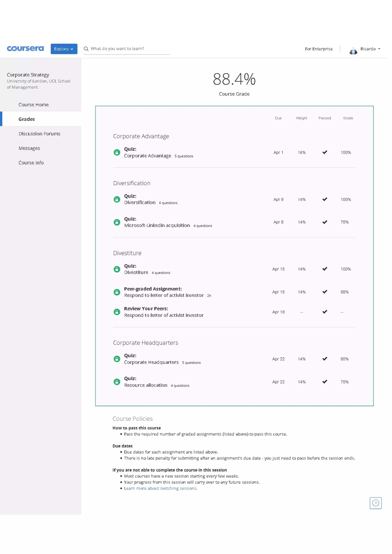The height and width of the screenshot is (554, 392).
Task: Open the Course Info sidebar item
Action: pos(31,163)
